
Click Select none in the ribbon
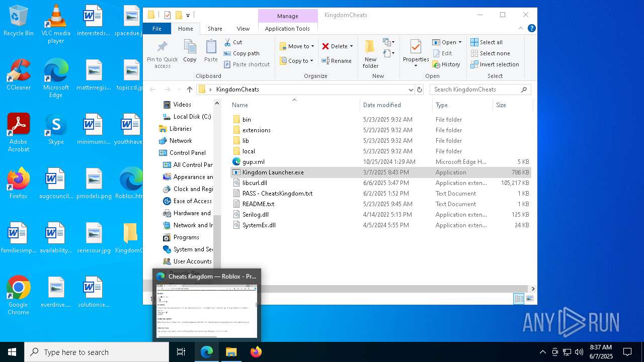coord(490,53)
